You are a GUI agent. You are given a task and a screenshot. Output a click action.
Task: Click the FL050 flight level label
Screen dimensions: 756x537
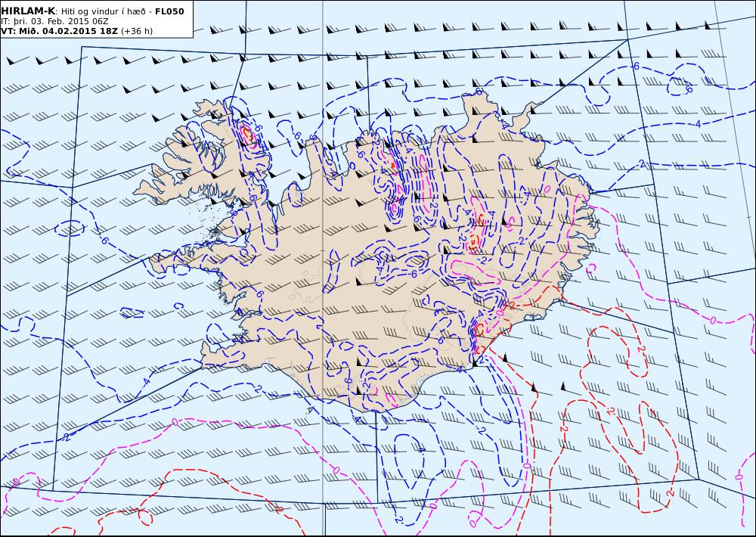click(x=169, y=11)
